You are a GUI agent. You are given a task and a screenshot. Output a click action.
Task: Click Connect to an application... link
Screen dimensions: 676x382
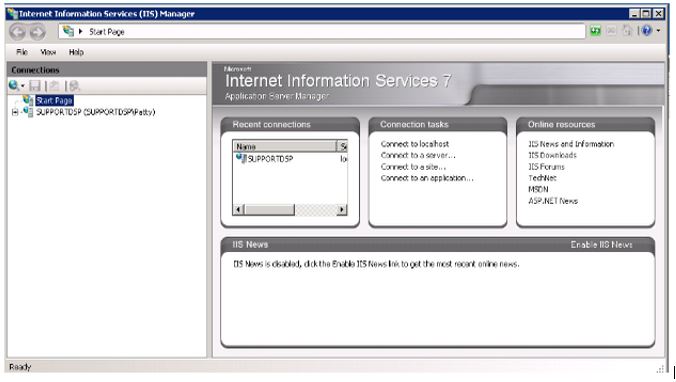tap(427, 178)
